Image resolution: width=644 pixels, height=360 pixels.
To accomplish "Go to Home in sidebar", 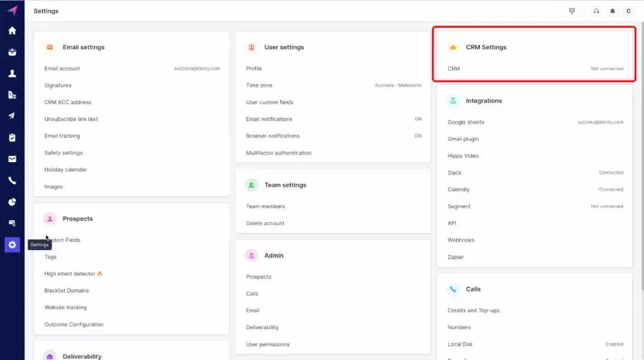I will tap(13, 31).
